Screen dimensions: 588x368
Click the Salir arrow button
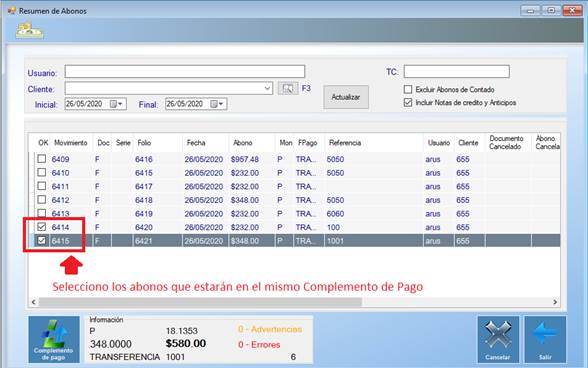(545, 339)
